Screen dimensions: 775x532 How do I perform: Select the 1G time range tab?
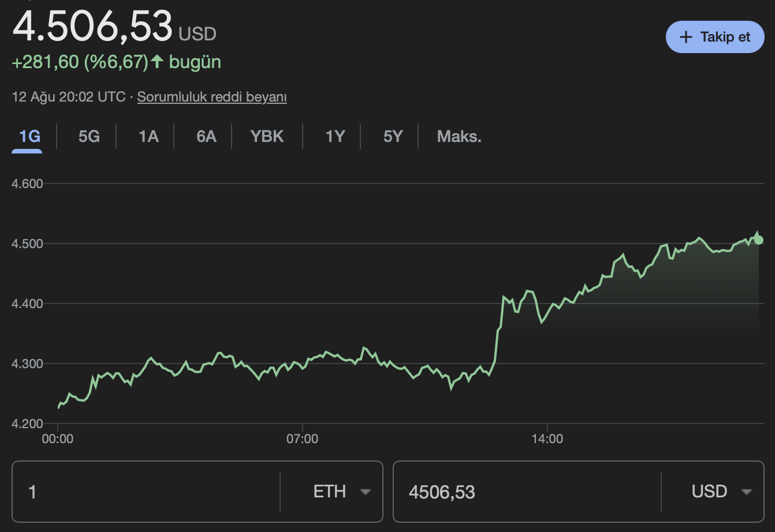[x=29, y=136]
